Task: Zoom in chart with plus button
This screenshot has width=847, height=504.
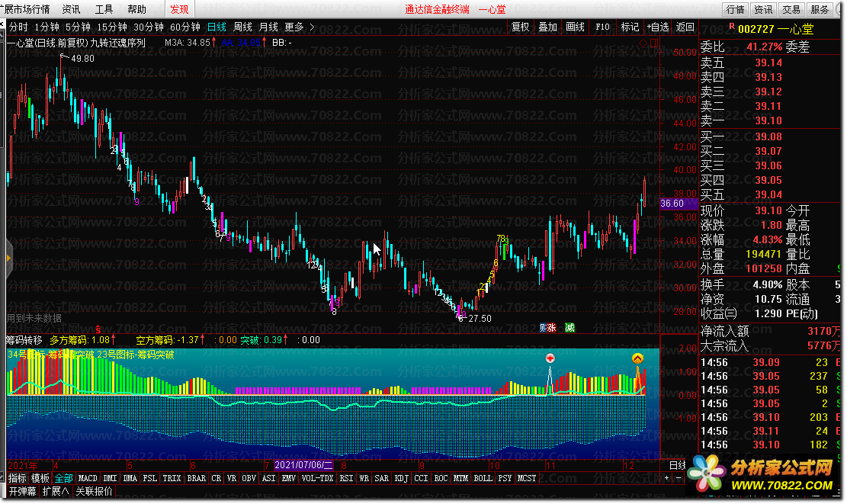Action: coord(666,478)
